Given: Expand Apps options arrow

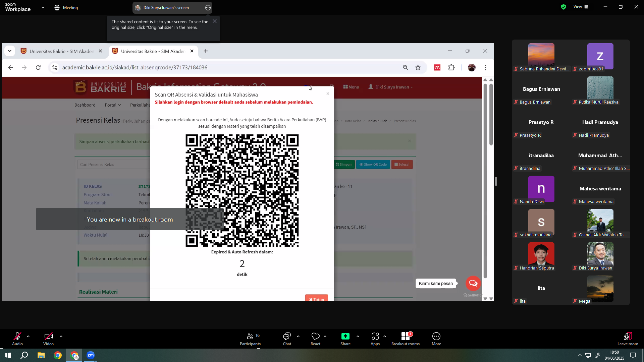Looking at the screenshot, I should (x=385, y=336).
